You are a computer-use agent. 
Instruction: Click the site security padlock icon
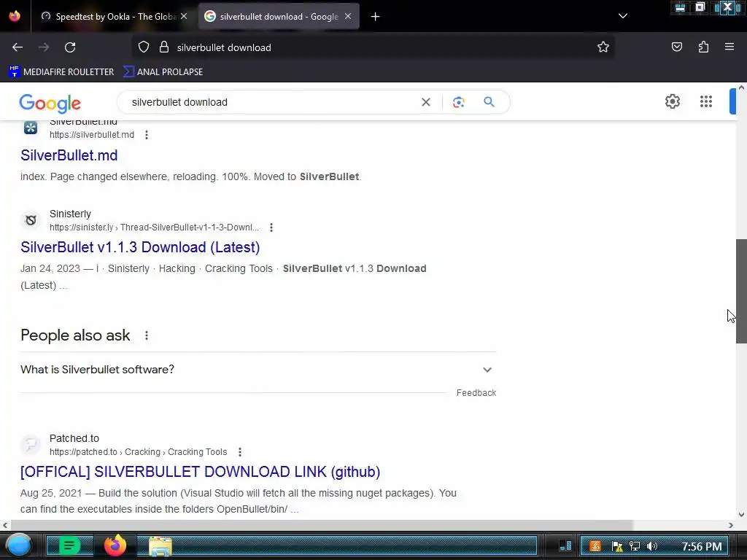point(164,47)
